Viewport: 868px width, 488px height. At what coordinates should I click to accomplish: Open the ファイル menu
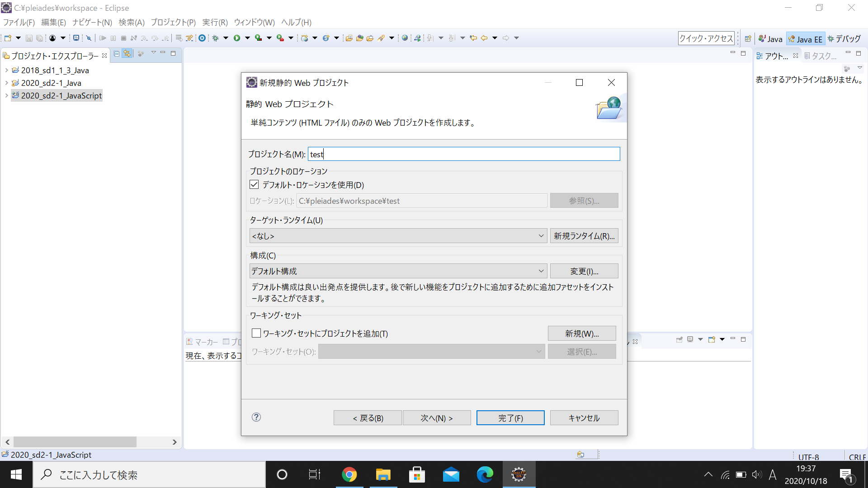coord(19,22)
